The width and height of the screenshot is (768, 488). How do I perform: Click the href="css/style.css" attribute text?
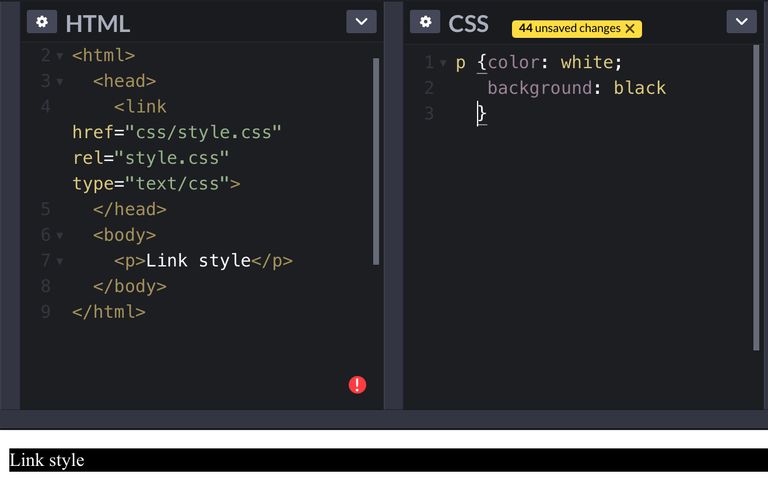click(177, 132)
